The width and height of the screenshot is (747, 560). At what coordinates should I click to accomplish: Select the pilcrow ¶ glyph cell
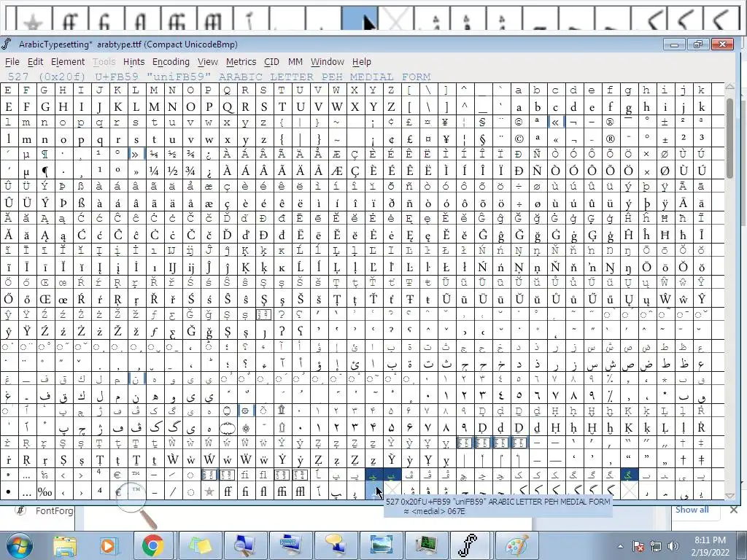(44, 171)
